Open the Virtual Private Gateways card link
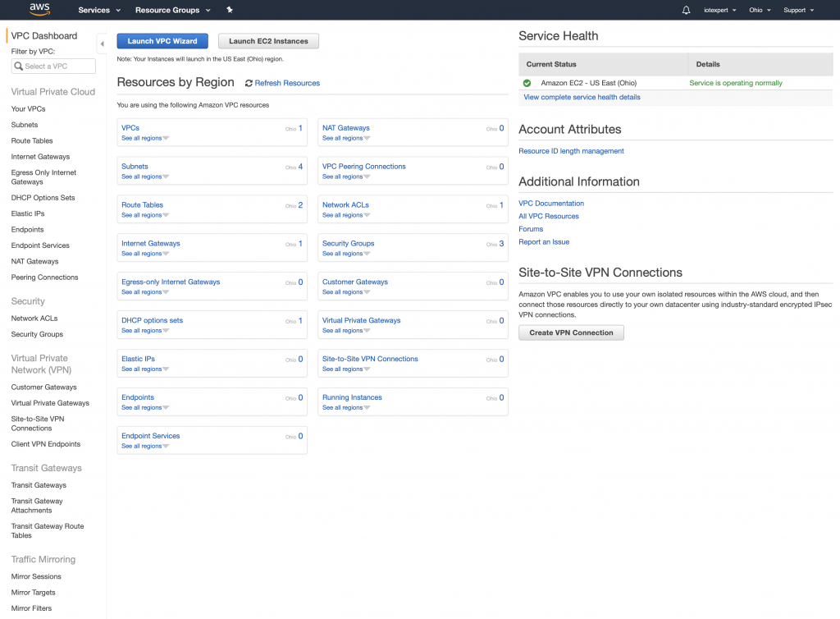The image size is (840, 619). [x=361, y=320]
